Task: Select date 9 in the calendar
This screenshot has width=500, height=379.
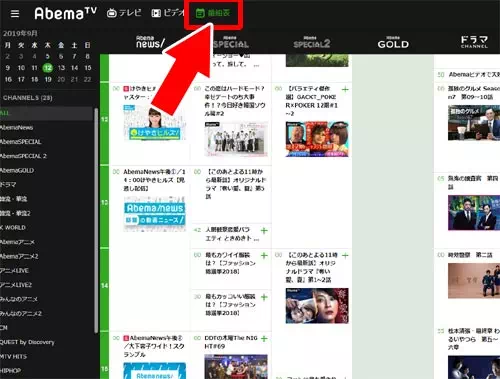Action: point(8,68)
